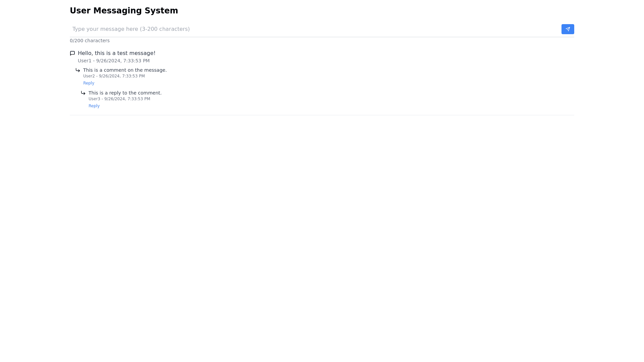Click the User3 username in byline
This screenshot has width=644, height=362.
(94, 99)
